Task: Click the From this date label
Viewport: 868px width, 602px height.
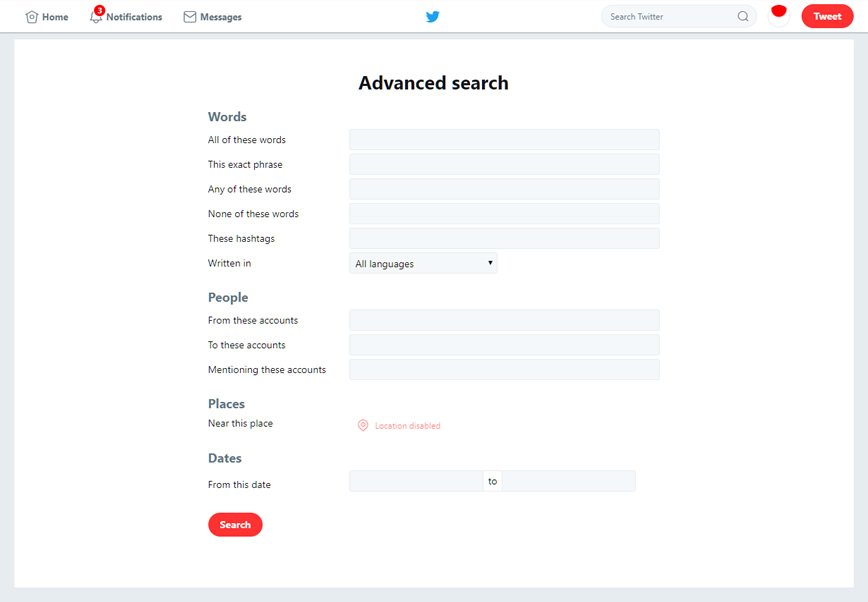Action: click(x=239, y=485)
